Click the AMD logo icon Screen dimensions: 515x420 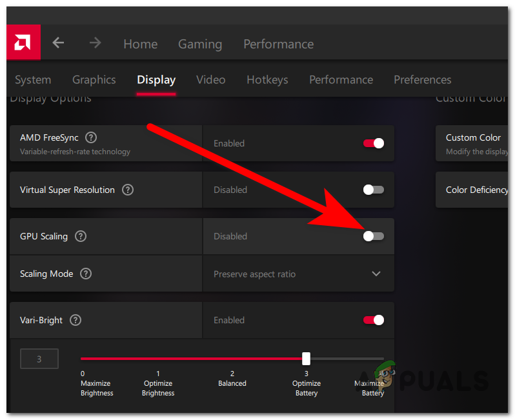coord(23,43)
